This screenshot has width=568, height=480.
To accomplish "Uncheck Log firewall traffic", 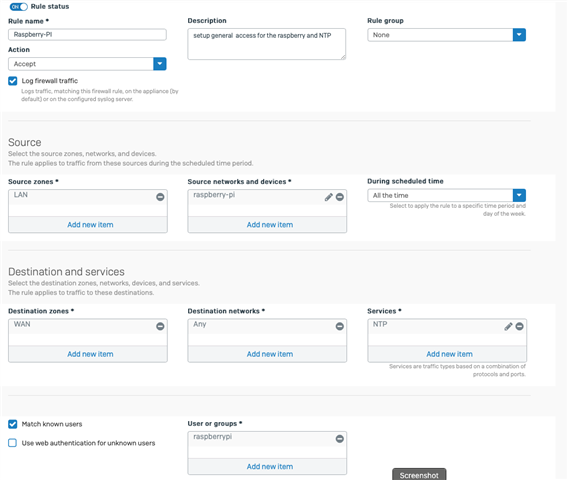I will coord(13,81).
